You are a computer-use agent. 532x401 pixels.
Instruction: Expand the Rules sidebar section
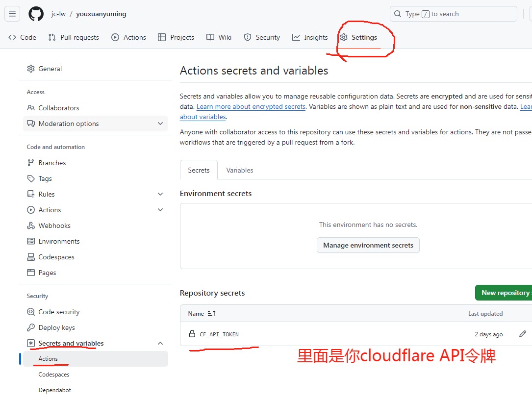coord(160,194)
